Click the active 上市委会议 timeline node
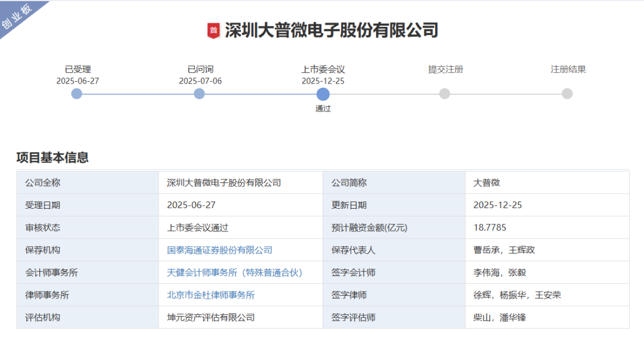This screenshot has height=350, width=644. (323, 94)
